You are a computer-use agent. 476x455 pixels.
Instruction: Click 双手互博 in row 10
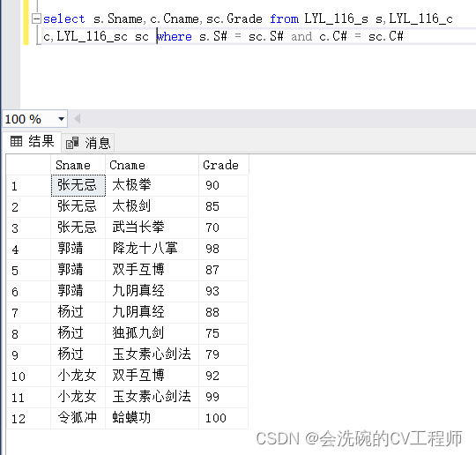pyautogui.click(x=152, y=376)
